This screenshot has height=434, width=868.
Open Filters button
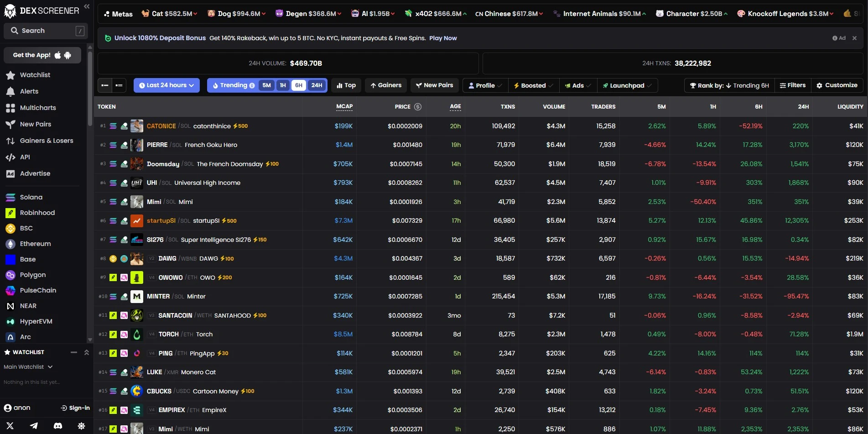[793, 85]
